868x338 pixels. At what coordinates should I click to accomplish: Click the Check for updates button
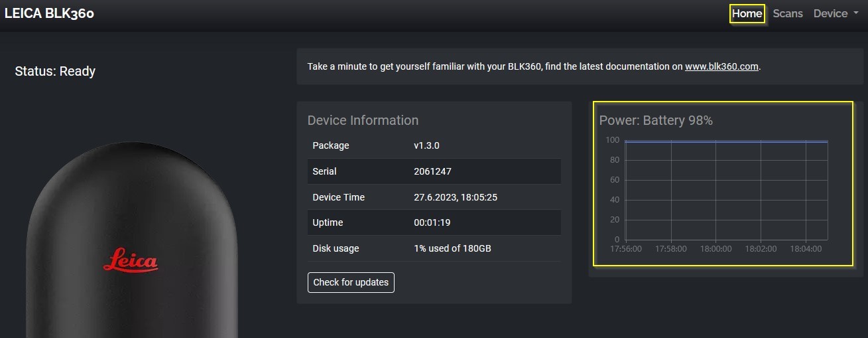click(351, 282)
